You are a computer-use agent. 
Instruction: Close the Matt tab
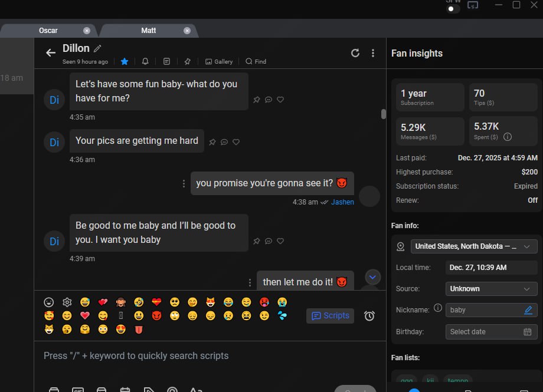[x=187, y=31]
